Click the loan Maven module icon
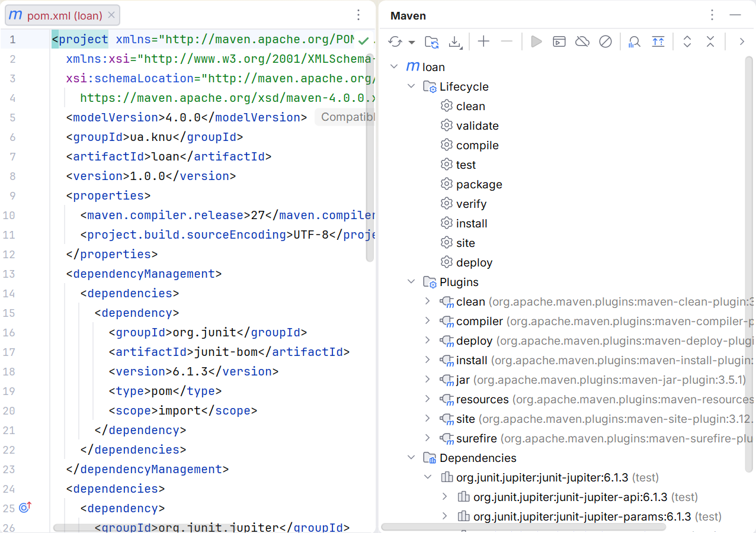 pos(413,67)
